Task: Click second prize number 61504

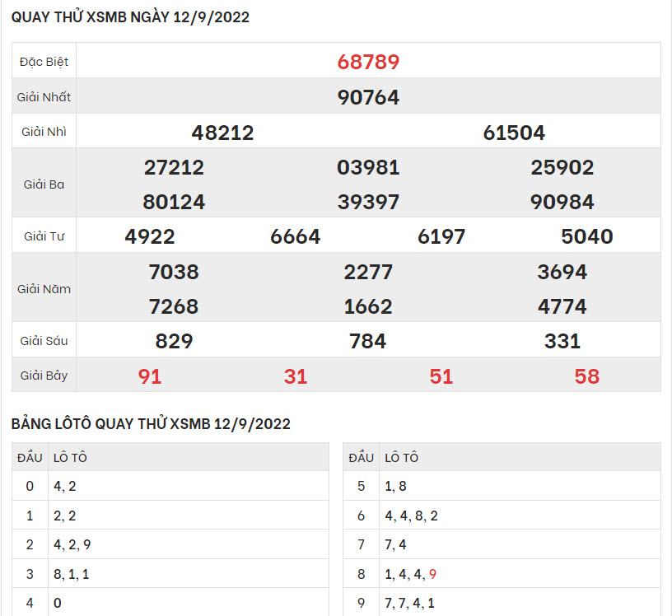Action: (514, 133)
